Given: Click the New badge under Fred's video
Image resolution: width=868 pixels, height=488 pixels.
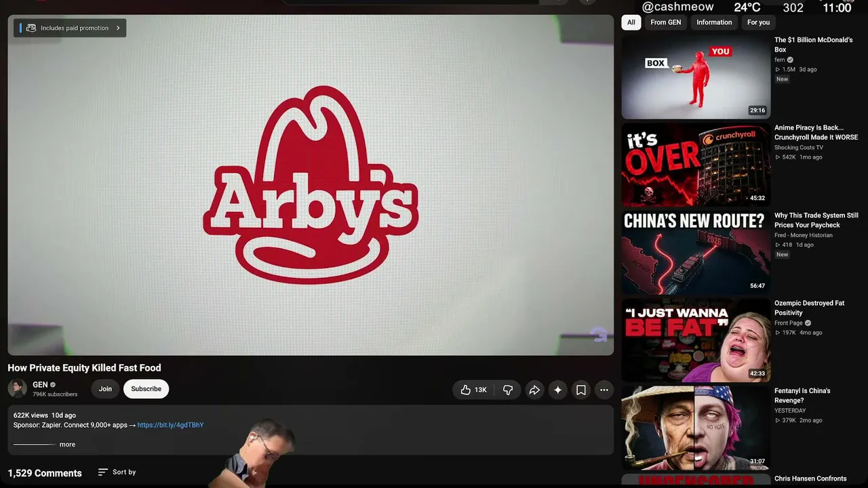Looking at the screenshot, I should coord(783,255).
